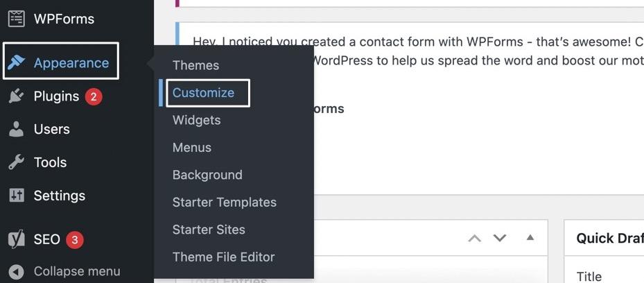This screenshot has height=283, width=644.
Task: Launch the Theme File Editor
Action: pyautogui.click(x=223, y=257)
